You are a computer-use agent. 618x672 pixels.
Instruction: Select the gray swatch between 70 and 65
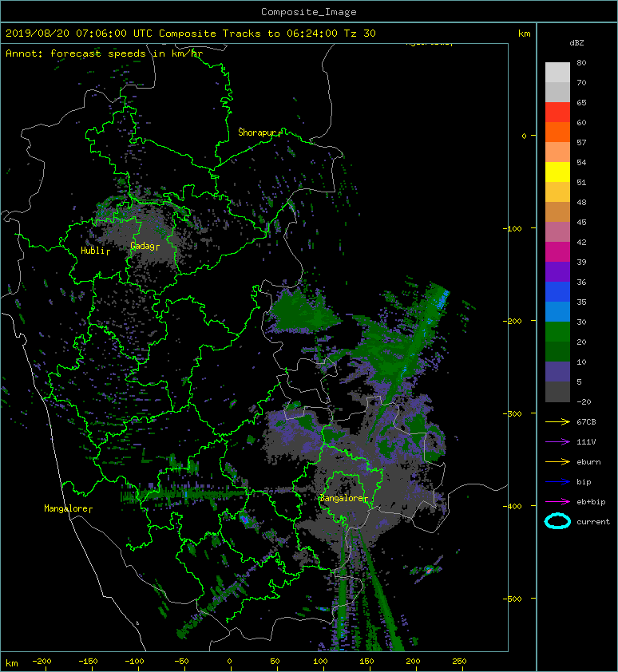point(557,92)
